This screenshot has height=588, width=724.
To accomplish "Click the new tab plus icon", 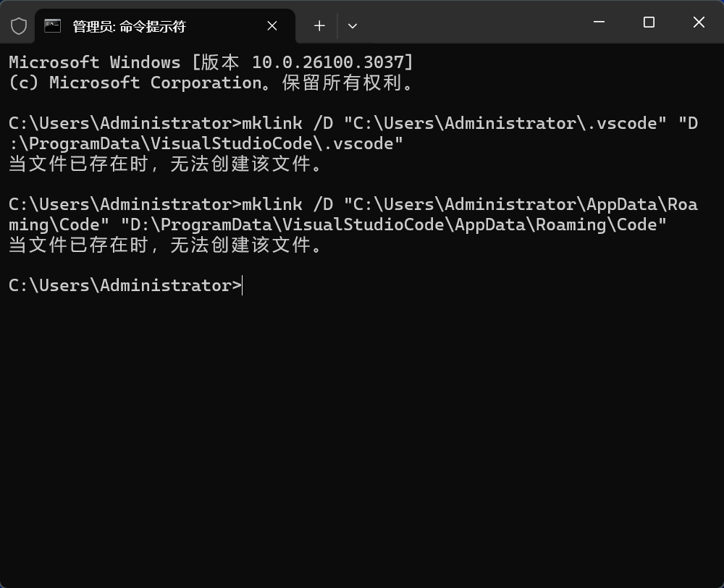I will coord(319,25).
